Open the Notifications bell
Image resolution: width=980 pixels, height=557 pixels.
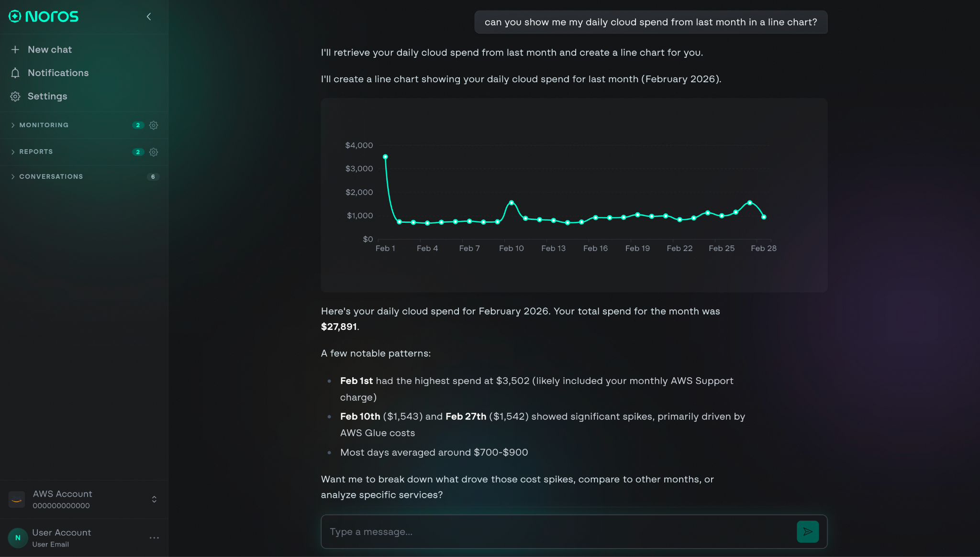coord(16,73)
